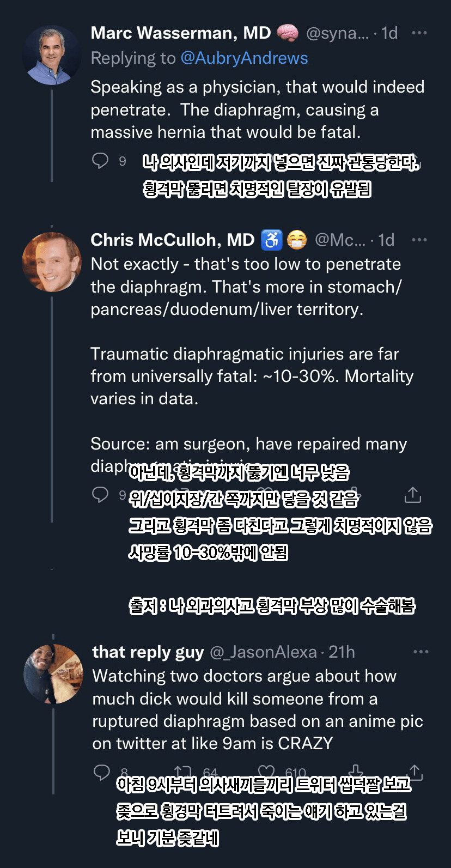Screen dimensions: 451x868
Task: Reply to Marc Wasserman's tweet
Action: [x=100, y=160]
